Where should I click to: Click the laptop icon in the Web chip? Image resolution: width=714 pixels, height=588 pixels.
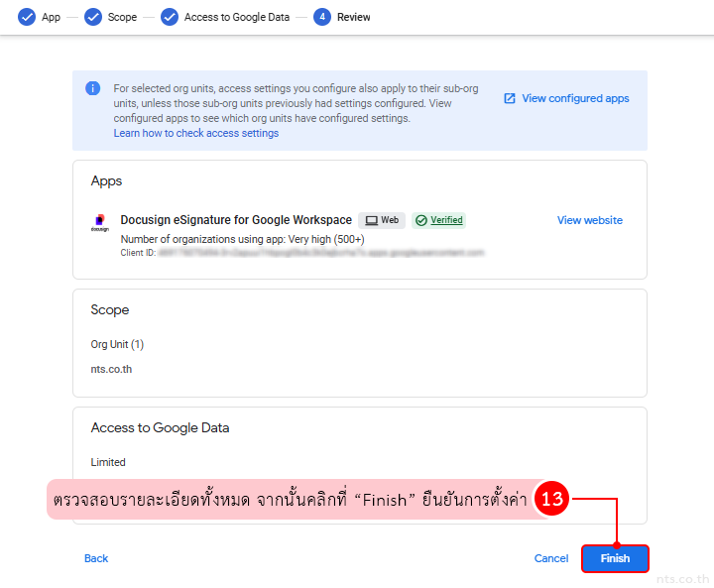pos(371,220)
